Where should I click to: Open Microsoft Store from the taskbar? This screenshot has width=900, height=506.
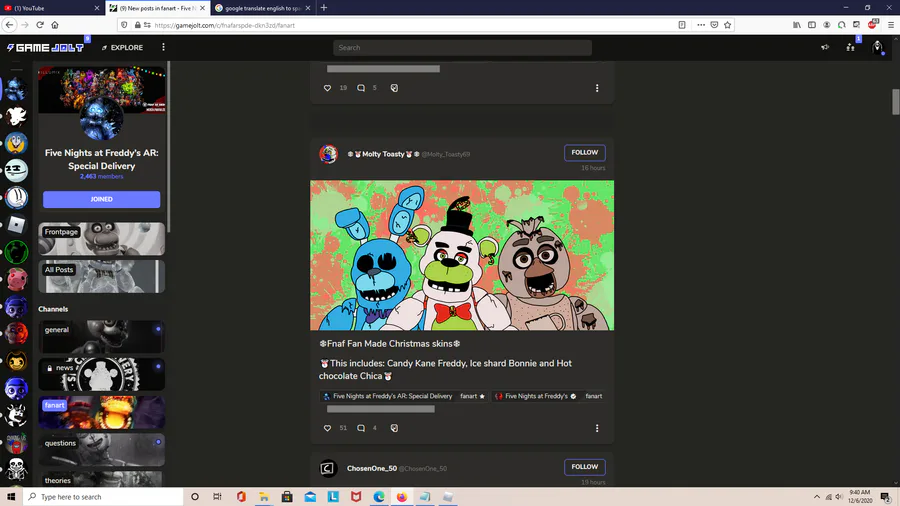pos(287,496)
